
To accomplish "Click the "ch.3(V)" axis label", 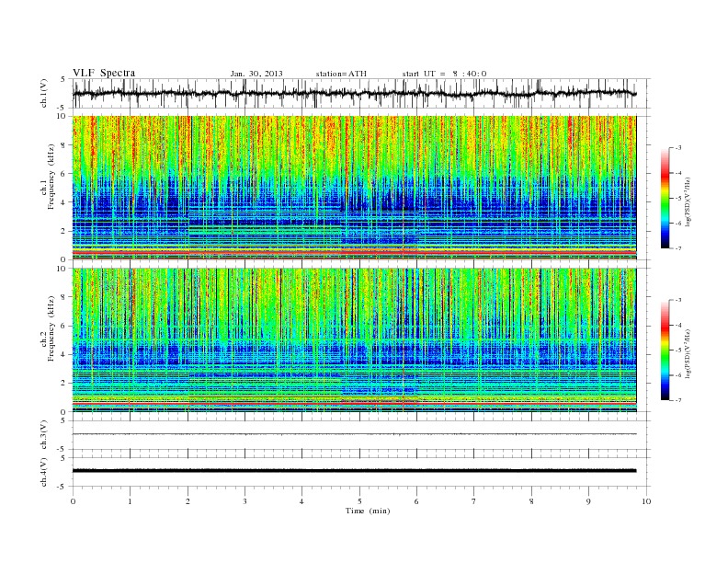I will point(44,435).
